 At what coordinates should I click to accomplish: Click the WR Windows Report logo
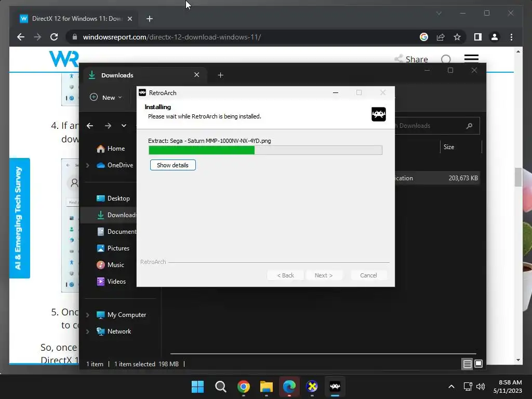tap(64, 59)
